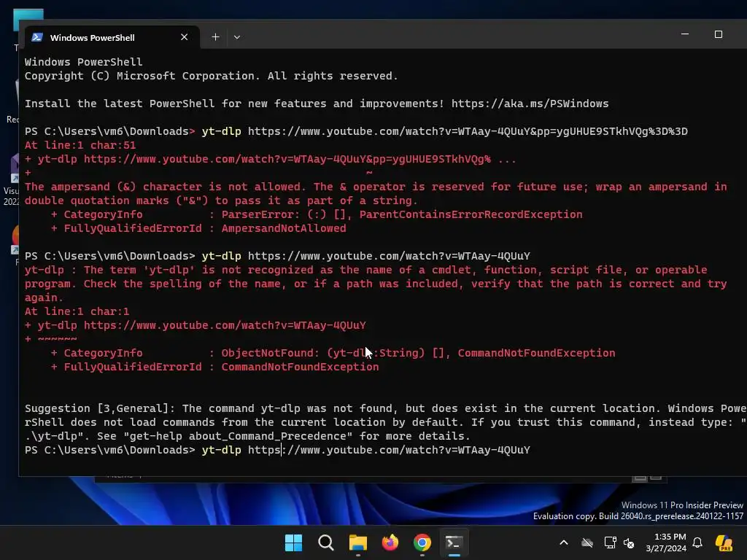Viewport: 747px width, 560px height.
Task: Open Windows Search from taskbar
Action: (x=326, y=542)
